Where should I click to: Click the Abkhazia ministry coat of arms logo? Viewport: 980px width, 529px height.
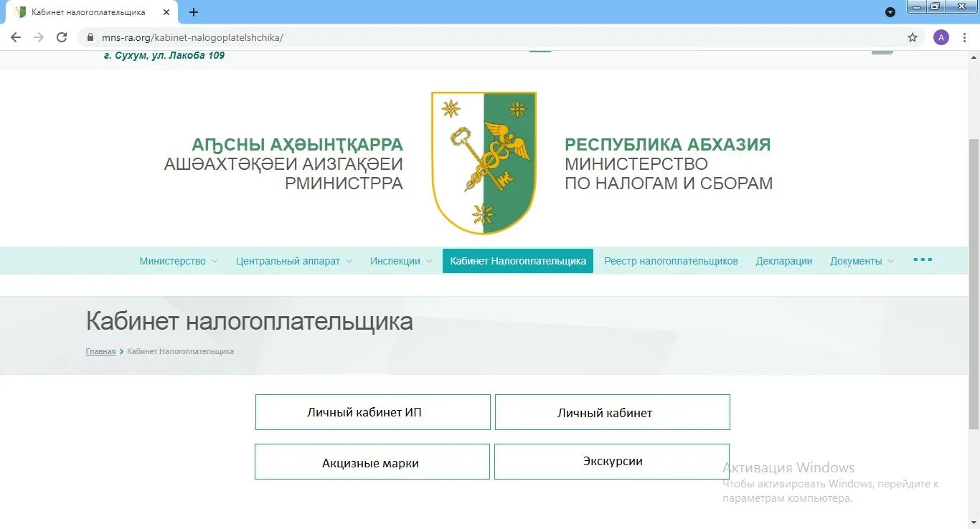[x=484, y=163]
